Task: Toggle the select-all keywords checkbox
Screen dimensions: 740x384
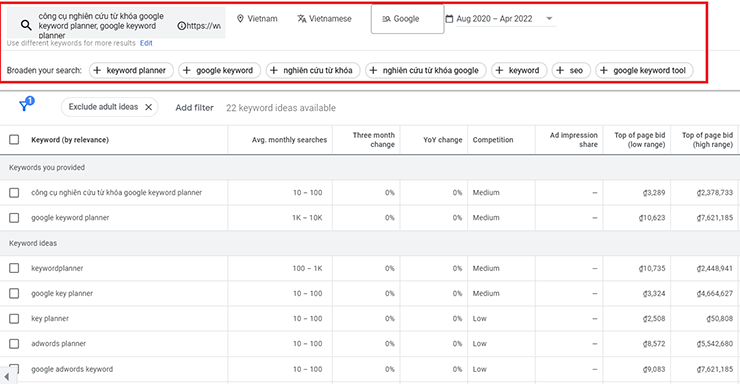Action: (x=14, y=140)
